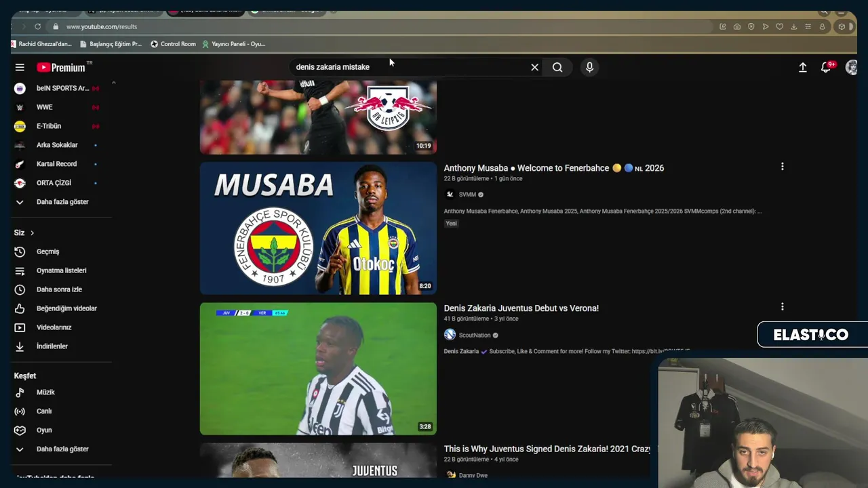The width and height of the screenshot is (868, 488).
Task: Click the Keşfet section heading
Action: pyautogui.click(x=25, y=375)
